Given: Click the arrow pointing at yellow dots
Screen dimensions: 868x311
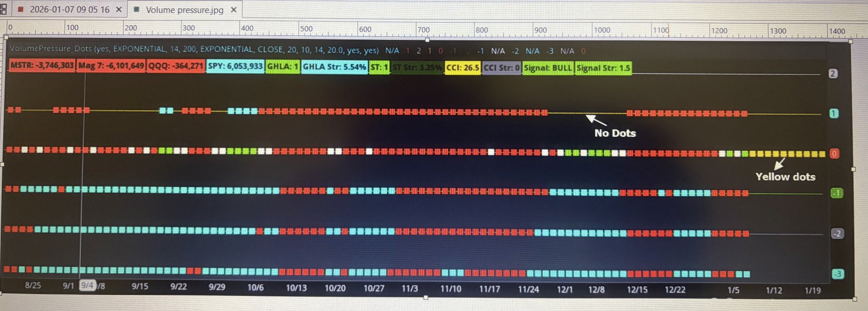Looking at the screenshot, I should point(779,164).
